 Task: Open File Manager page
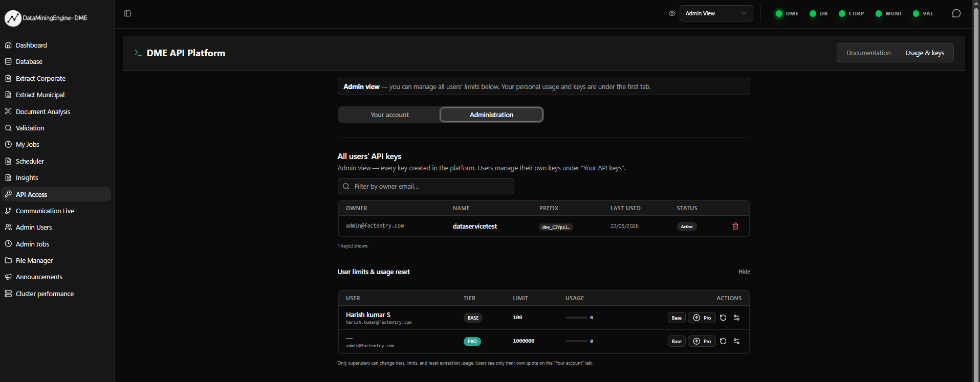pos(56,260)
